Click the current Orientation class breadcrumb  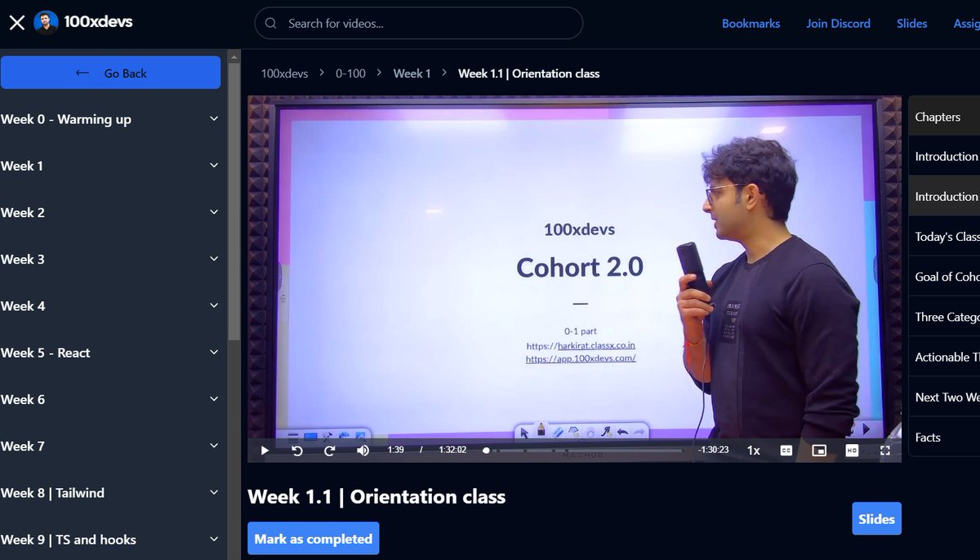coord(528,73)
